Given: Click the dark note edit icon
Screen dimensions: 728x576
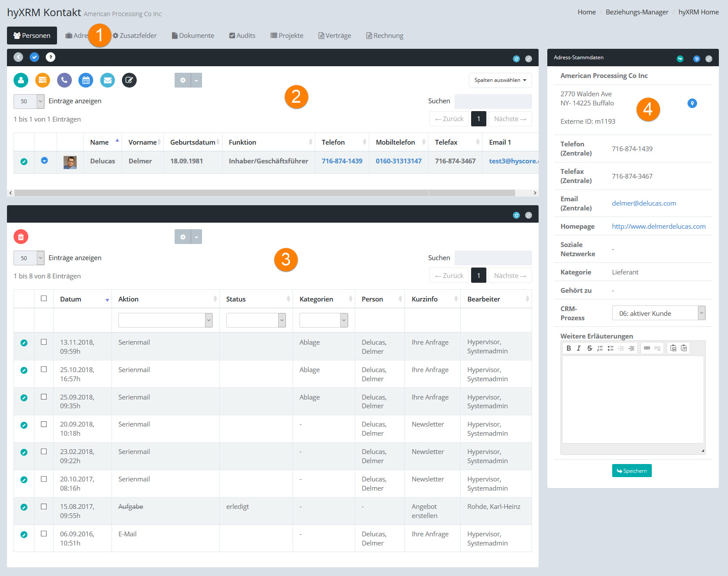Looking at the screenshot, I should coord(129,80).
